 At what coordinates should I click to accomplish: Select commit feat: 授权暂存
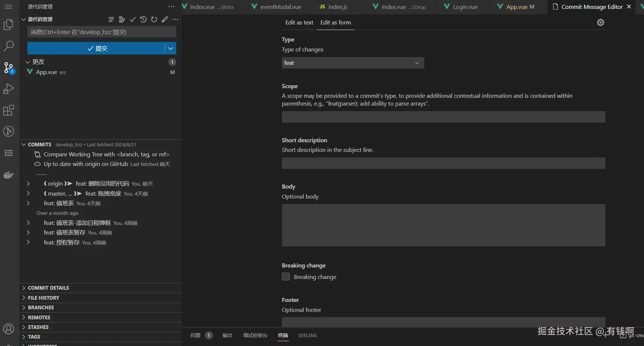(x=101, y=243)
